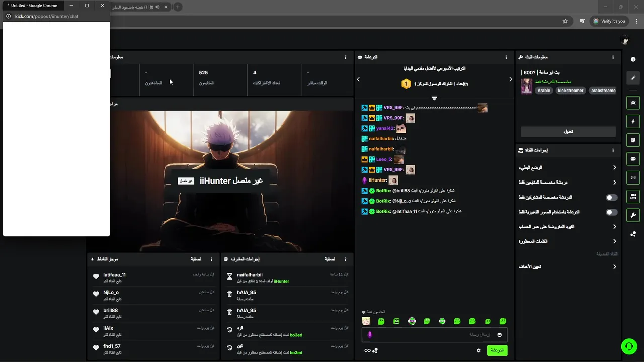Go to previous leaderboard slide arrow
Screen dimensions: 644x362
point(358,79)
